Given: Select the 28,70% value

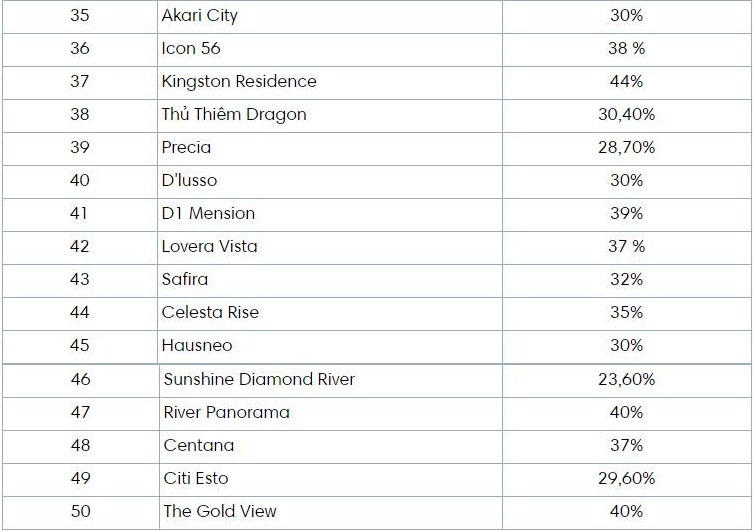Looking at the screenshot, I should click(626, 147).
